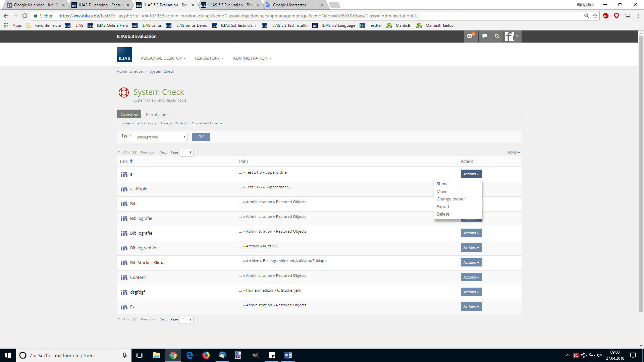
Task: Open the Deleted Objects sub-tab link
Action: click(x=174, y=123)
